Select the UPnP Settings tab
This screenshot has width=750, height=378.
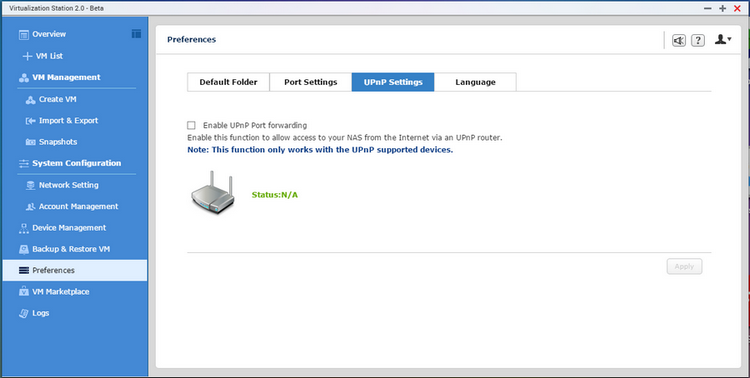[393, 82]
